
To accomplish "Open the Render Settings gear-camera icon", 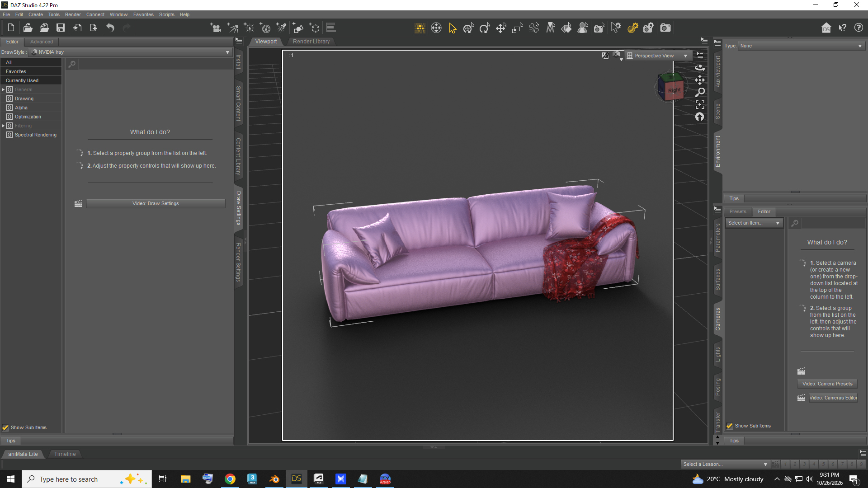I will [x=649, y=28].
